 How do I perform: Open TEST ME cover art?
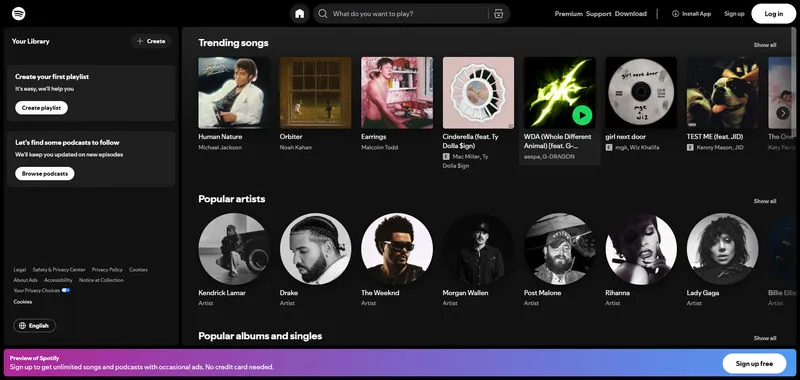[722, 92]
